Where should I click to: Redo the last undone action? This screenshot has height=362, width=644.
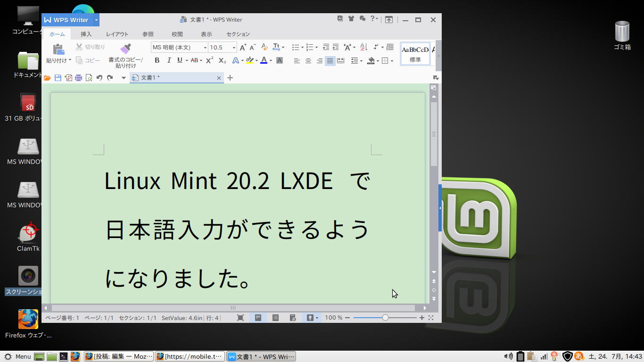coord(110,78)
